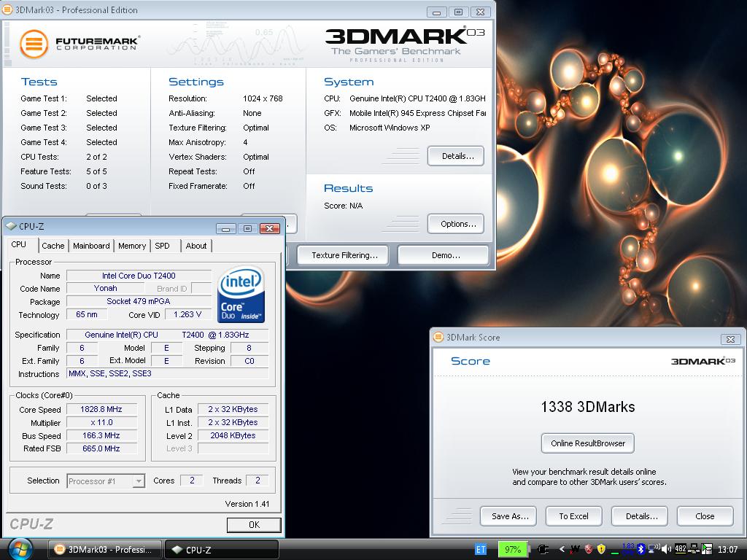The width and height of the screenshot is (747, 560).
Task: Open the Online ResultBrowser
Action: [588, 443]
